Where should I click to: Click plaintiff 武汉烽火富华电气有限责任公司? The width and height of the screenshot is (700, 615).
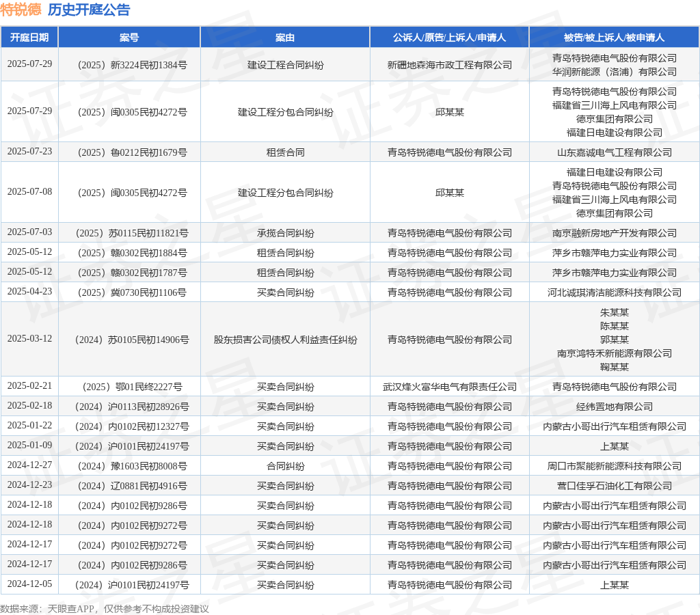pos(450,387)
